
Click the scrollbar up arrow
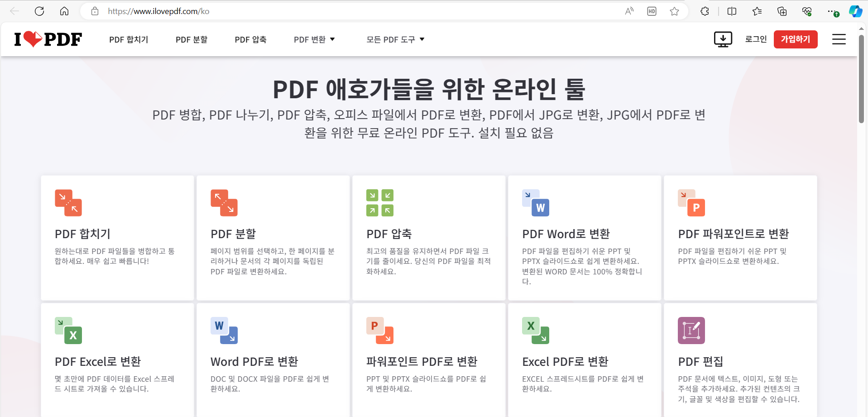[x=861, y=28]
